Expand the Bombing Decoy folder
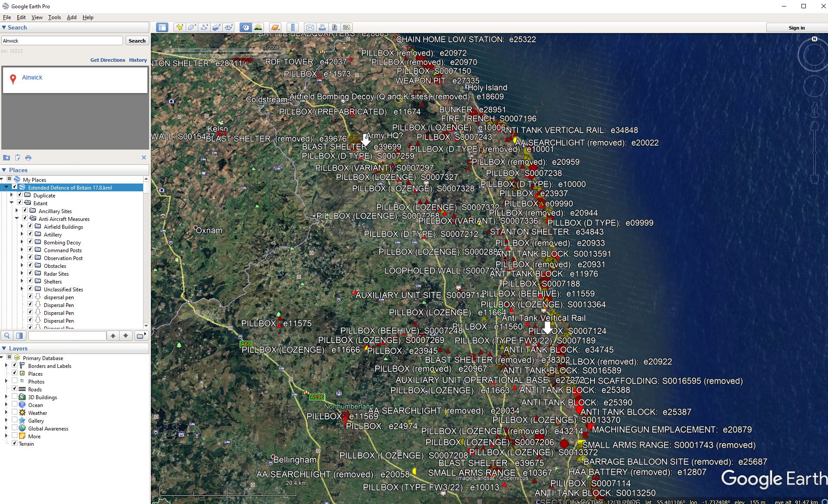828x504 pixels. pos(22,242)
